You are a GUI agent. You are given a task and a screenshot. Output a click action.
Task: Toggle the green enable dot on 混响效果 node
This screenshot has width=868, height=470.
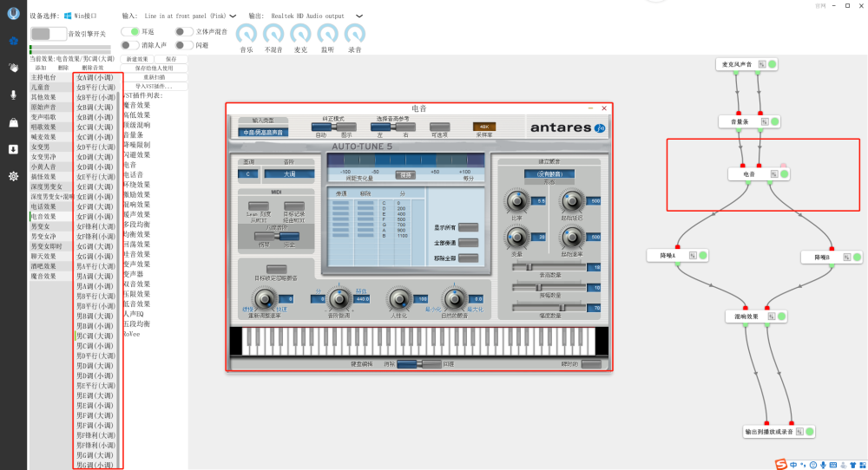(782, 317)
